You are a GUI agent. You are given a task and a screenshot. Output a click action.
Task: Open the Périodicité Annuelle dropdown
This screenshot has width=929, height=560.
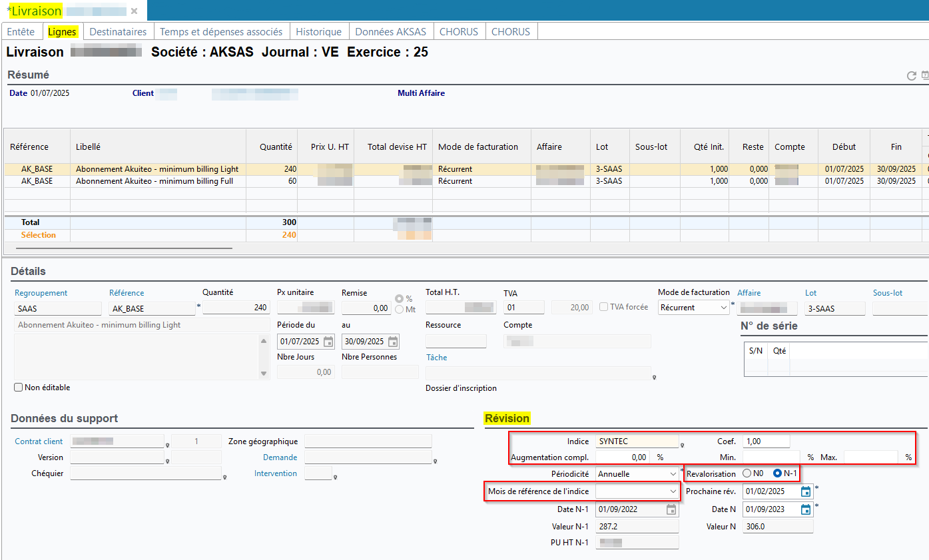[x=673, y=474]
